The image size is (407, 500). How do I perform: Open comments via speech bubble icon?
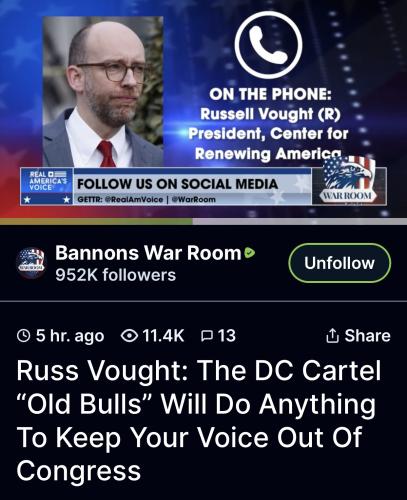pos(207,336)
